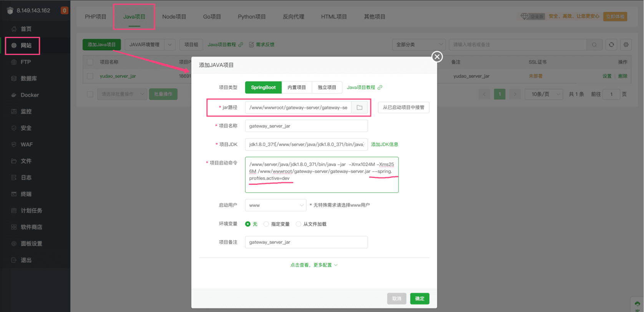The width and height of the screenshot is (644, 312).
Task: Click the refresh list icon
Action: click(x=611, y=45)
